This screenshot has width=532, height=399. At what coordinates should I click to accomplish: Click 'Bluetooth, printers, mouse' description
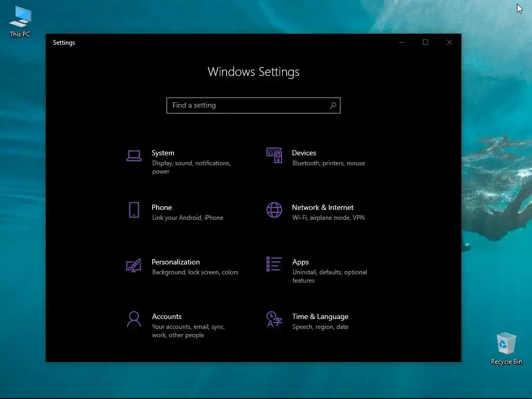[x=329, y=163]
